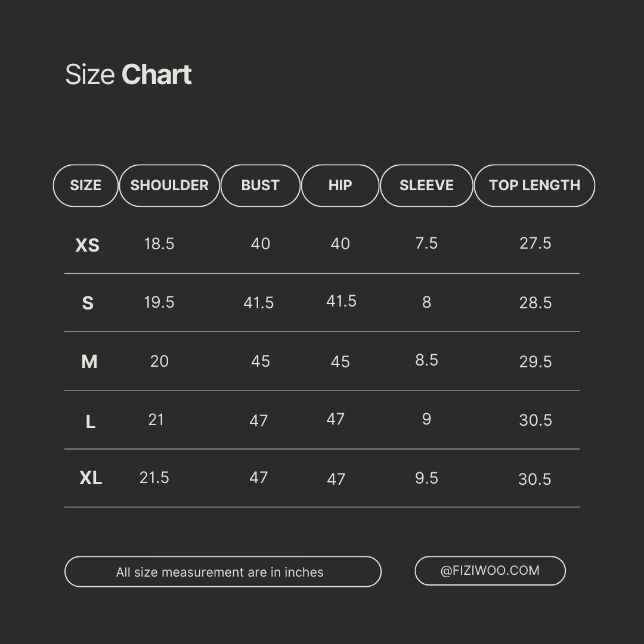Select the TOP LENGTH header
The width and height of the screenshot is (644, 644).
coord(534,185)
